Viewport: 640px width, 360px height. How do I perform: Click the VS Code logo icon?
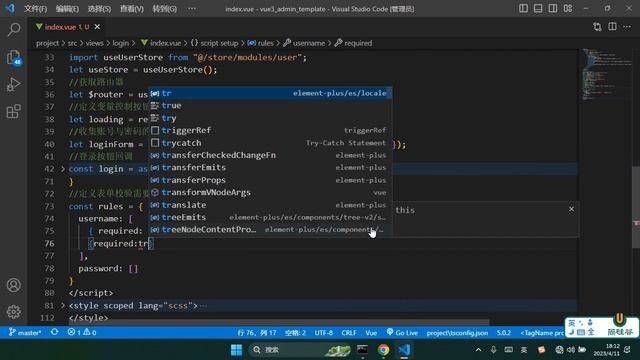[10, 8]
